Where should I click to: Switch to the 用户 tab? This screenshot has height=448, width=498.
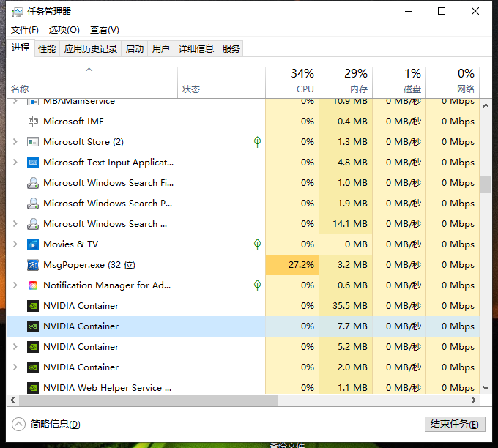pyautogui.click(x=160, y=49)
